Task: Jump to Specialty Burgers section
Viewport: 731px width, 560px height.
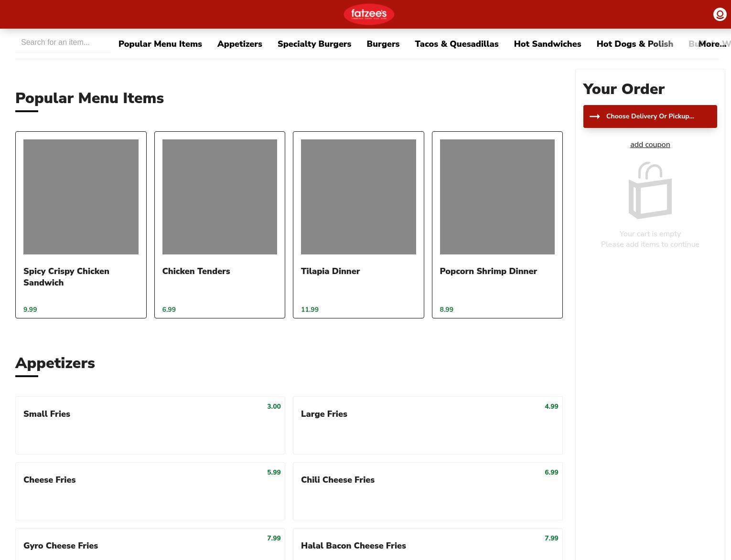Action: pos(314,44)
